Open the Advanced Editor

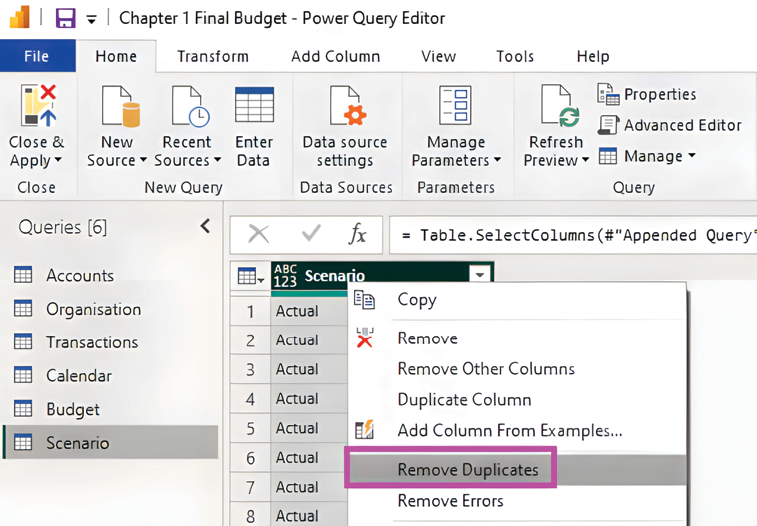coord(669,125)
